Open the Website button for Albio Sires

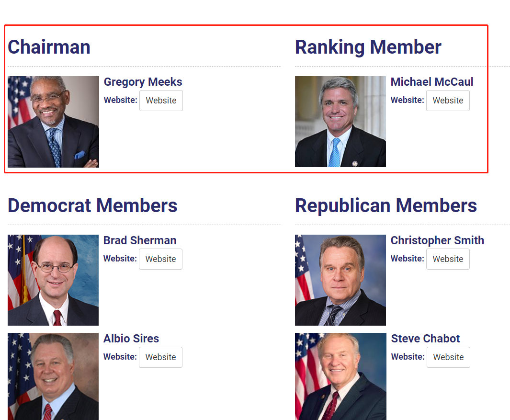pyautogui.click(x=160, y=357)
